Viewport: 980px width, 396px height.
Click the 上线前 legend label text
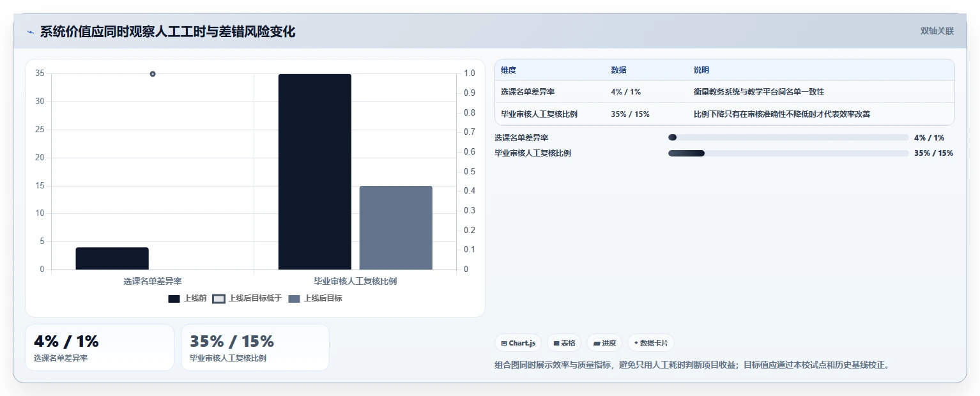coord(195,298)
